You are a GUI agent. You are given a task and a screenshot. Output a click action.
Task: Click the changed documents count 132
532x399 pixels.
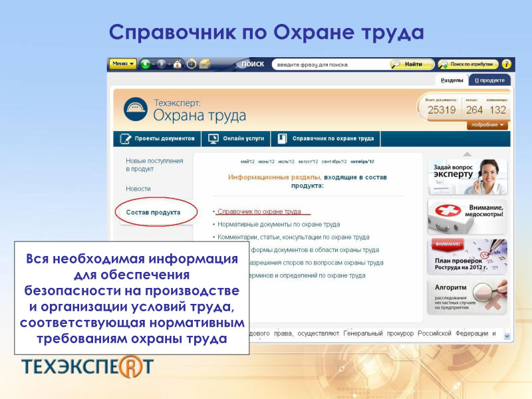click(497, 110)
